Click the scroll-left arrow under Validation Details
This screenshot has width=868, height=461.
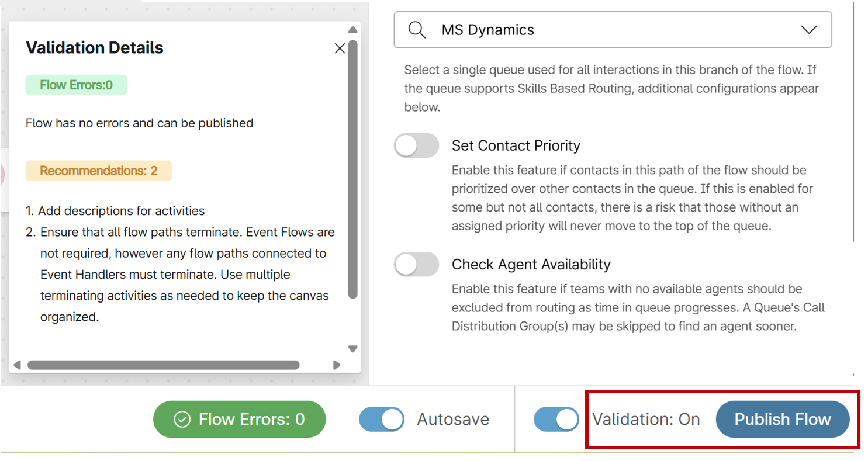point(17,365)
